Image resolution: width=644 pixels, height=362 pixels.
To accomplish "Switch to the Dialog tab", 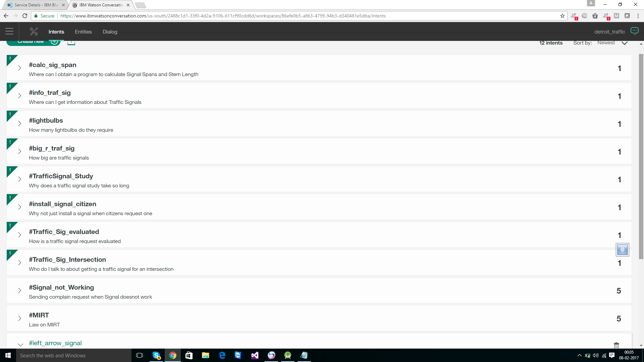I will (x=110, y=32).
